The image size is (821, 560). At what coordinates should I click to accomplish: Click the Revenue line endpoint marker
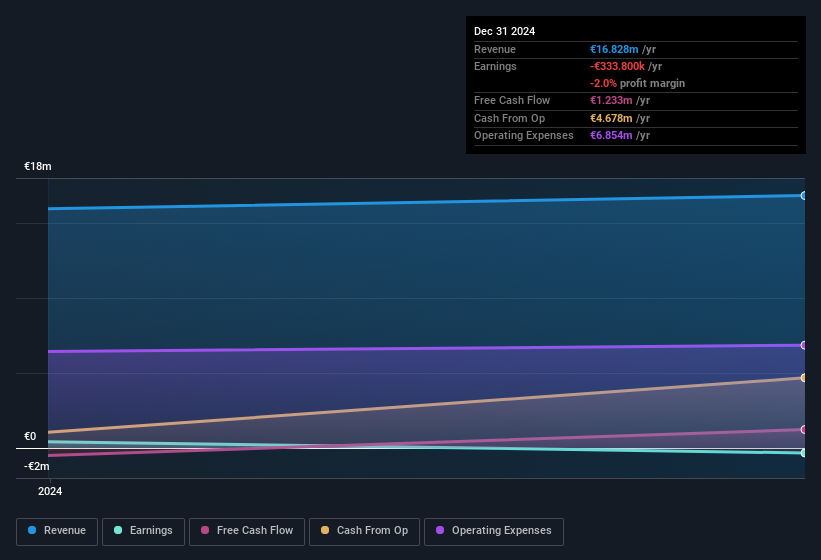pyautogui.click(x=804, y=196)
